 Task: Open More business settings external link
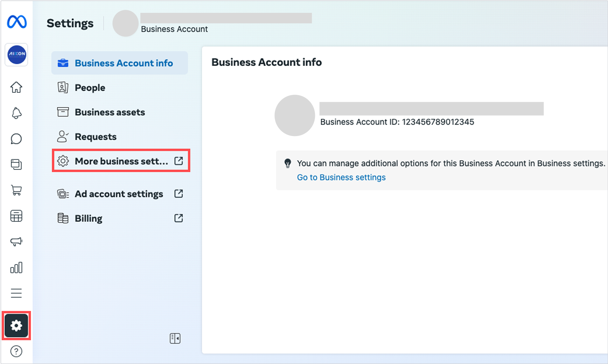pos(121,161)
